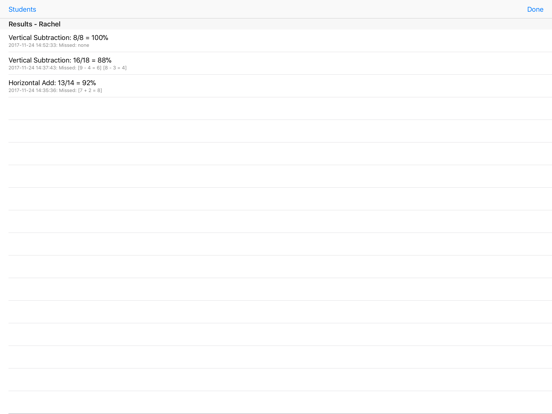Click the 2017-11-24 14:35:36 timestamp
Image resolution: width=552 pixels, height=414 pixels.
(33, 90)
